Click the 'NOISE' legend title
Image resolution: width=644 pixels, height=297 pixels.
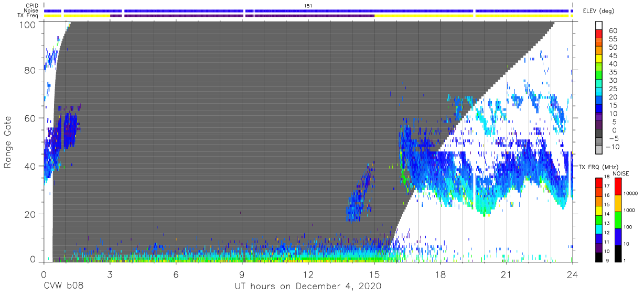pyautogui.click(x=621, y=173)
